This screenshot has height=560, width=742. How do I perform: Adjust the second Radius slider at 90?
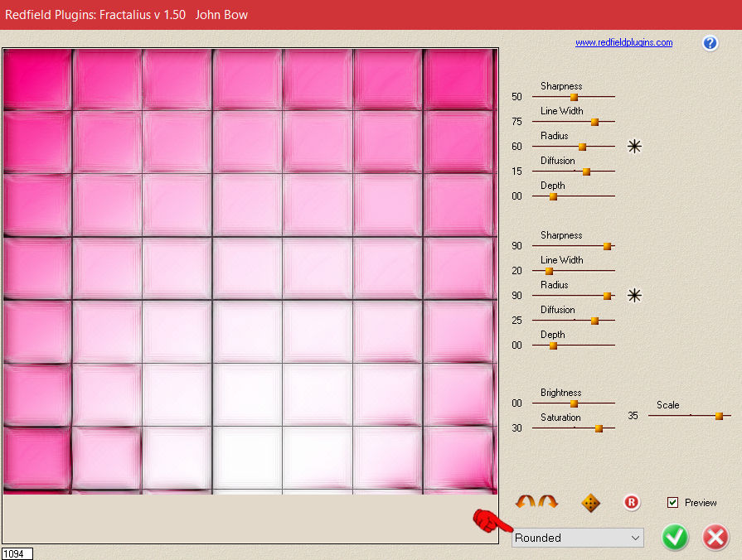coord(607,296)
